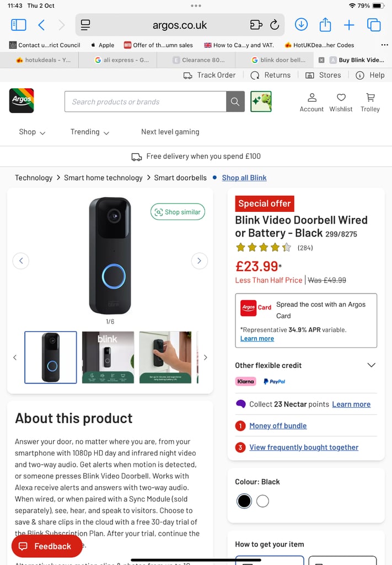Open the Safari sidebar panel
This screenshot has width=392, height=565.
click(18, 25)
